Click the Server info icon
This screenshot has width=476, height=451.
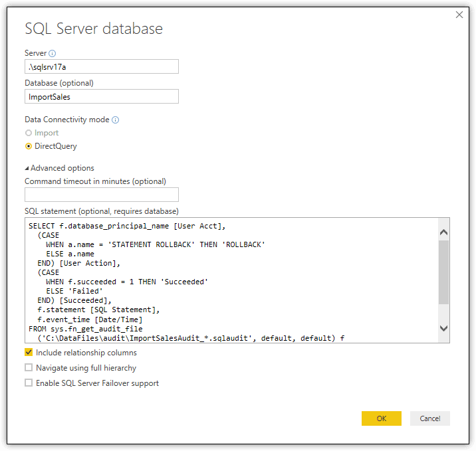53,53
